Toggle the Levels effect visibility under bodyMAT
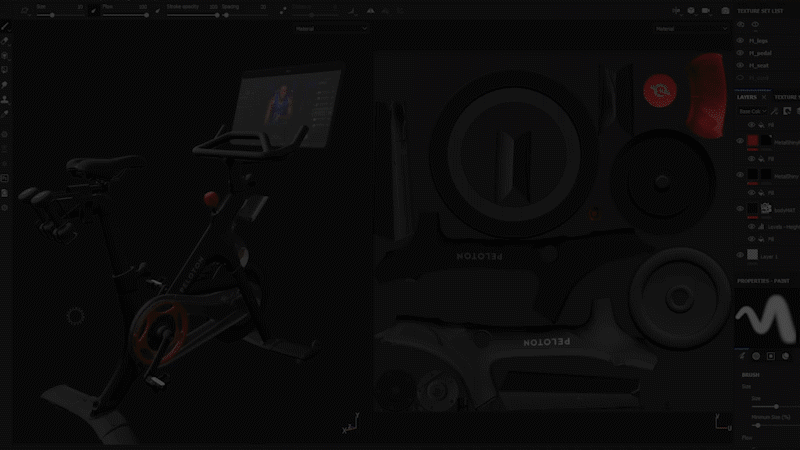 click(x=751, y=227)
